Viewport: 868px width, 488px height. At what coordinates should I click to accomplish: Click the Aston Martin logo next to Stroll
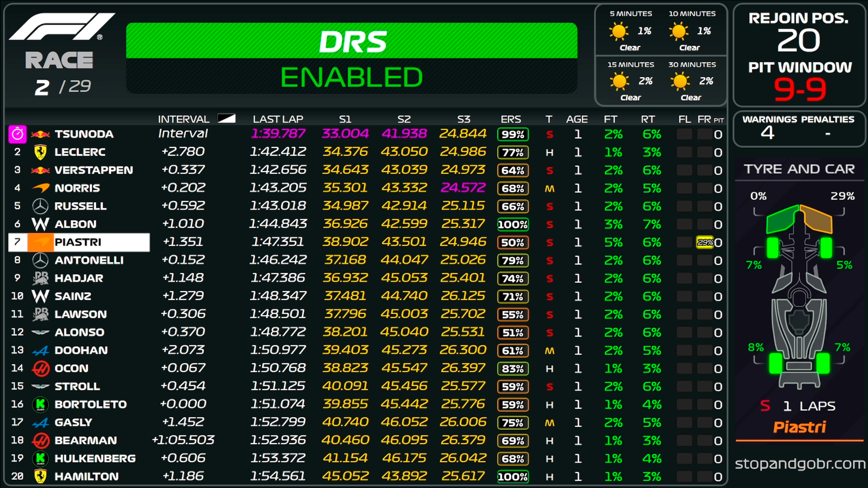pyautogui.click(x=40, y=386)
